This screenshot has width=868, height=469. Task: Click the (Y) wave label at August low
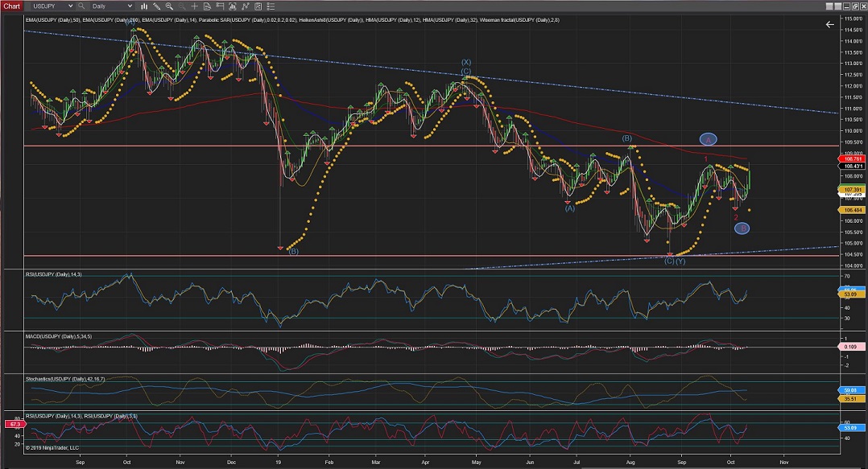tap(680, 261)
